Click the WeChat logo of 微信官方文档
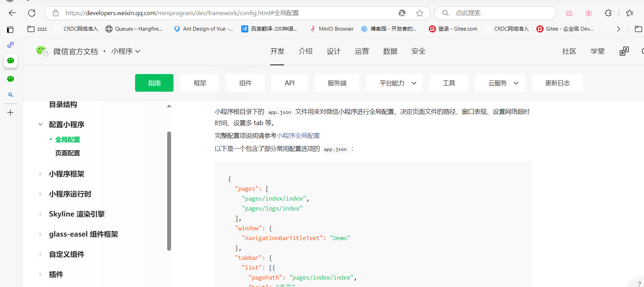The image size is (644, 287). 43,51
